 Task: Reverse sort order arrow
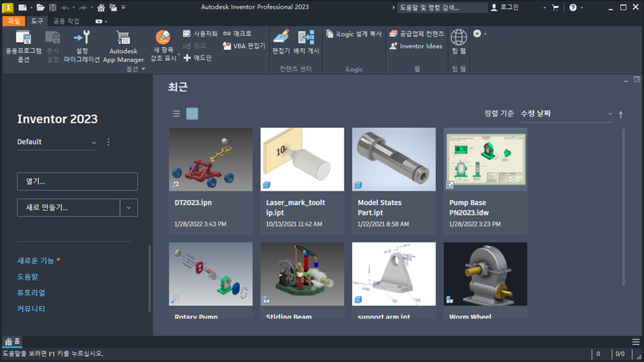(x=621, y=114)
